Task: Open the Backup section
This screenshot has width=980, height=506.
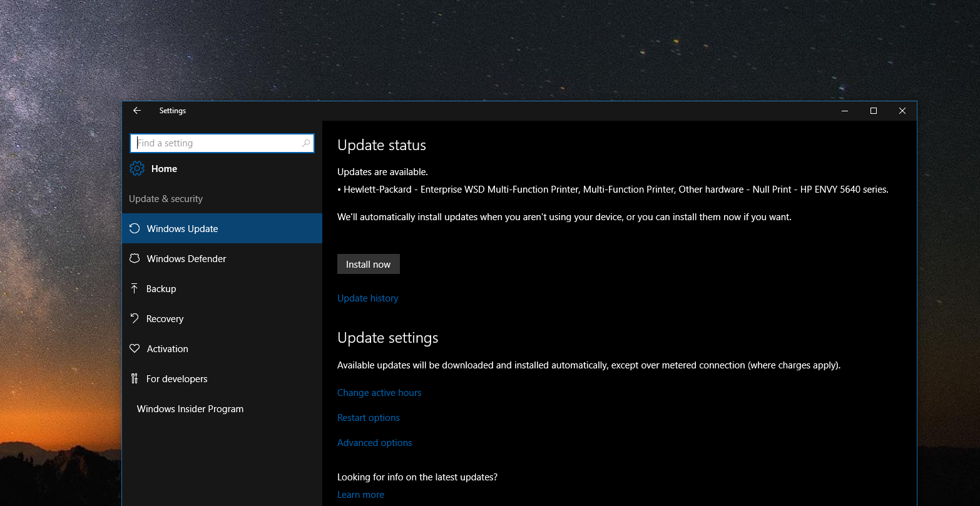Action: (222, 288)
